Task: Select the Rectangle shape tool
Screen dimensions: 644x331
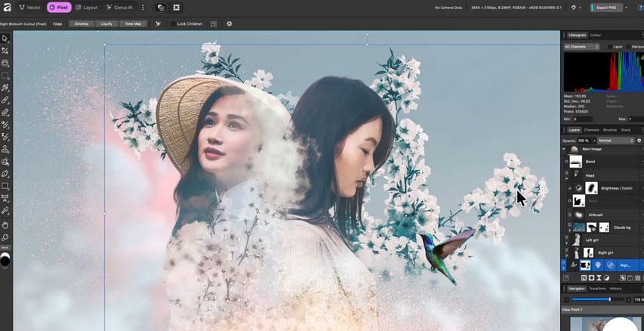Action: [x=5, y=186]
